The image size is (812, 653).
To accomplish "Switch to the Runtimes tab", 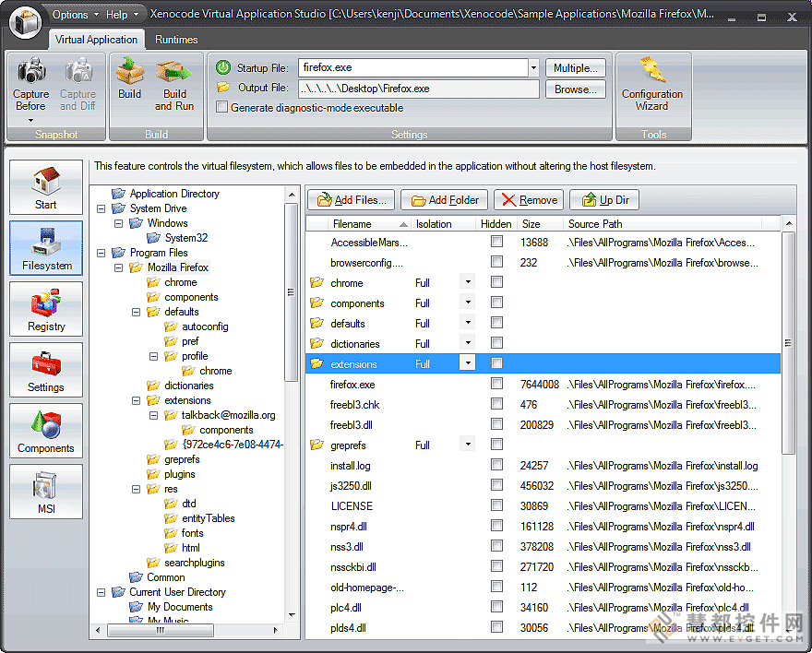I will (176, 40).
